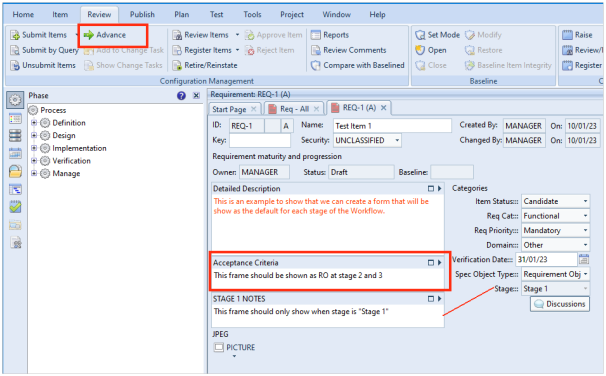The image size is (606, 376).
Task: Click the Phase panel help icon
Action: point(181,96)
